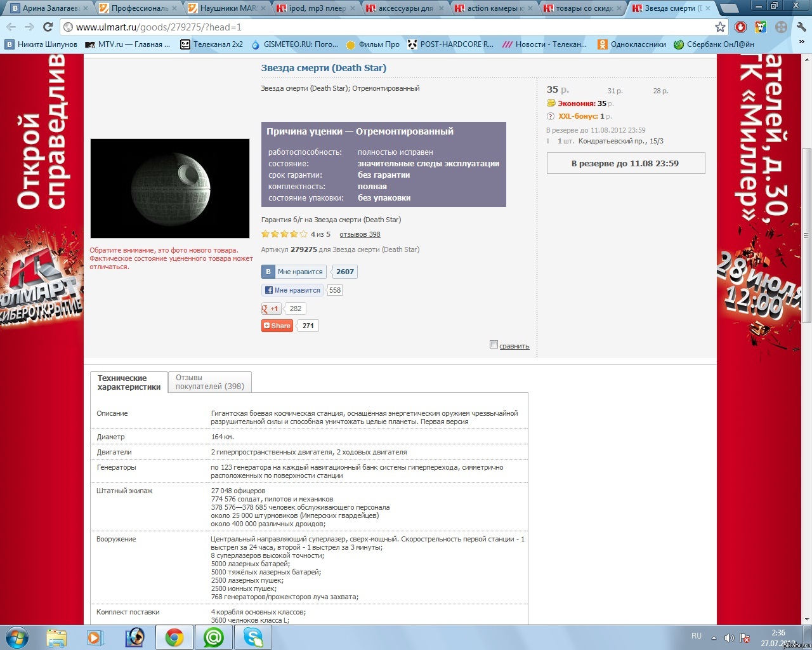Switch to the 'товары со скидк' tab
Image resolution: width=812 pixels, height=650 pixels.
tap(581, 8)
